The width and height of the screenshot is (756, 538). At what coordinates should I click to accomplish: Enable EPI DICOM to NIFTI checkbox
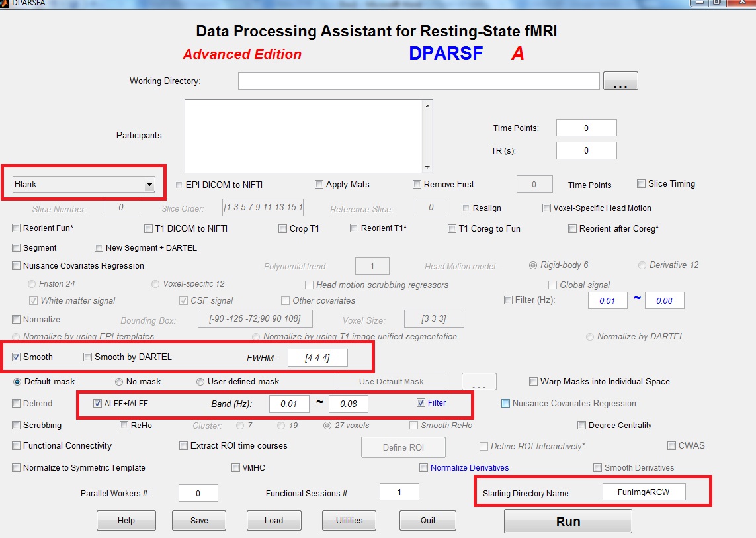[x=179, y=185]
